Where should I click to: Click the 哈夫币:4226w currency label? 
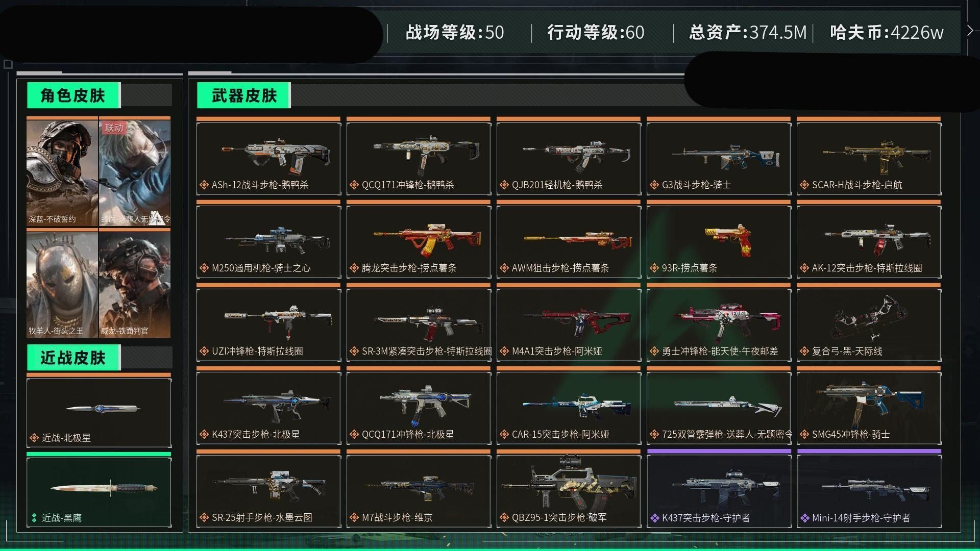(x=887, y=32)
